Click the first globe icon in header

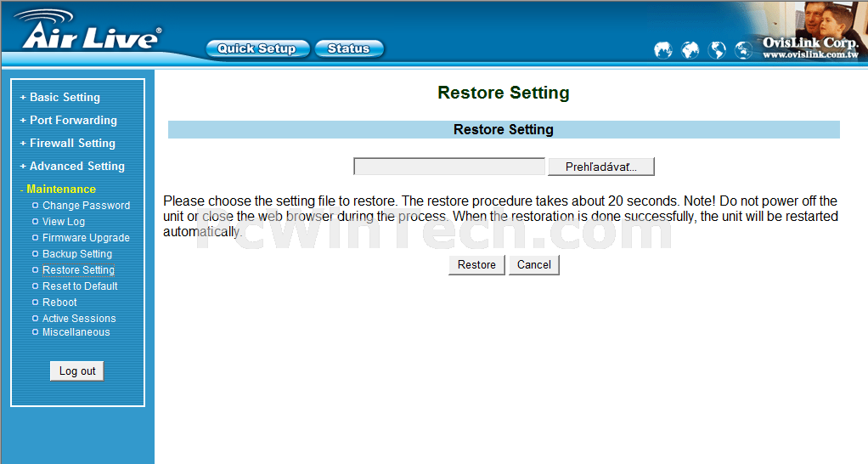click(662, 50)
